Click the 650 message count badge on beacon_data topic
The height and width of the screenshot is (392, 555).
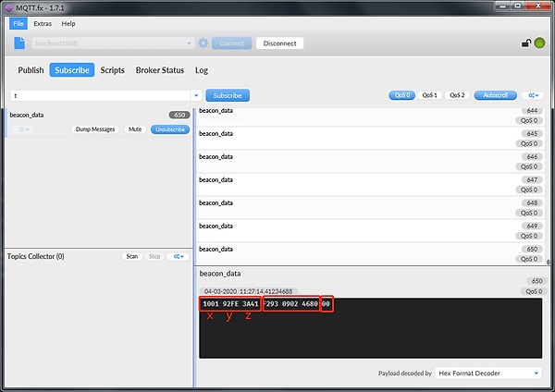point(179,115)
